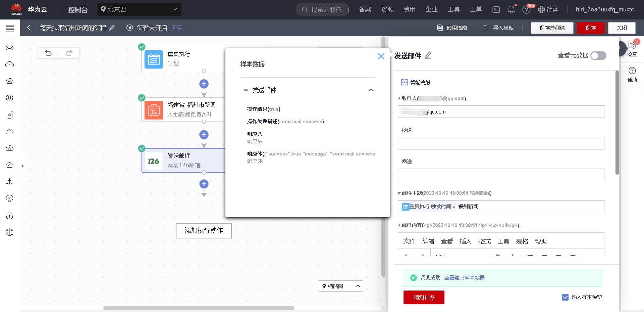The height and width of the screenshot is (312, 644).
Task: Click the red 保存 button
Action: click(x=591, y=28)
